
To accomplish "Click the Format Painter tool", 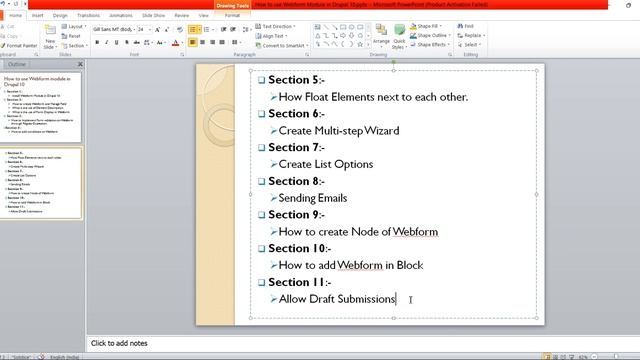I will tap(19, 46).
